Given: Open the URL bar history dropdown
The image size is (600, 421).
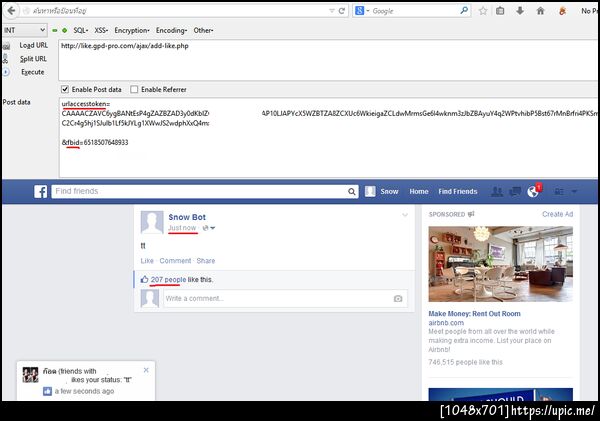Looking at the screenshot, I should point(332,11).
